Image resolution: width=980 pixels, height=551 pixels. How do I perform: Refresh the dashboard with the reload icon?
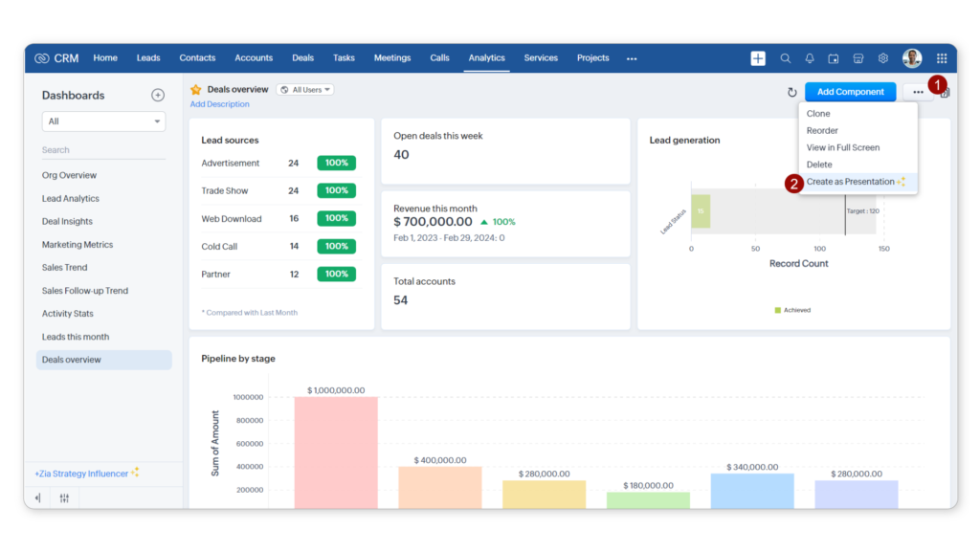point(791,92)
